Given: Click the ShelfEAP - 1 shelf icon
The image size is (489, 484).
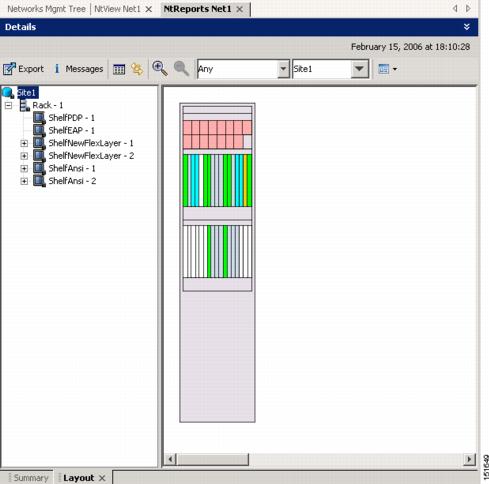Looking at the screenshot, I should click(x=39, y=131).
